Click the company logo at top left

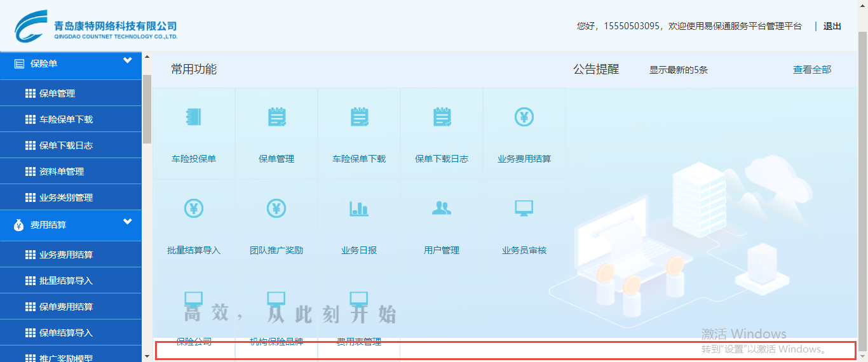tap(97, 26)
